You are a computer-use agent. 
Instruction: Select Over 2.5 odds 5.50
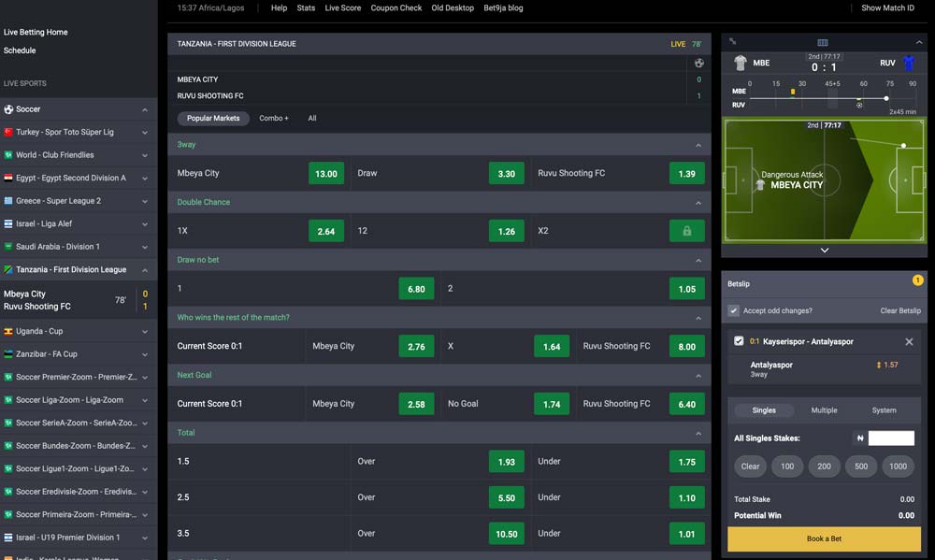coord(506,498)
